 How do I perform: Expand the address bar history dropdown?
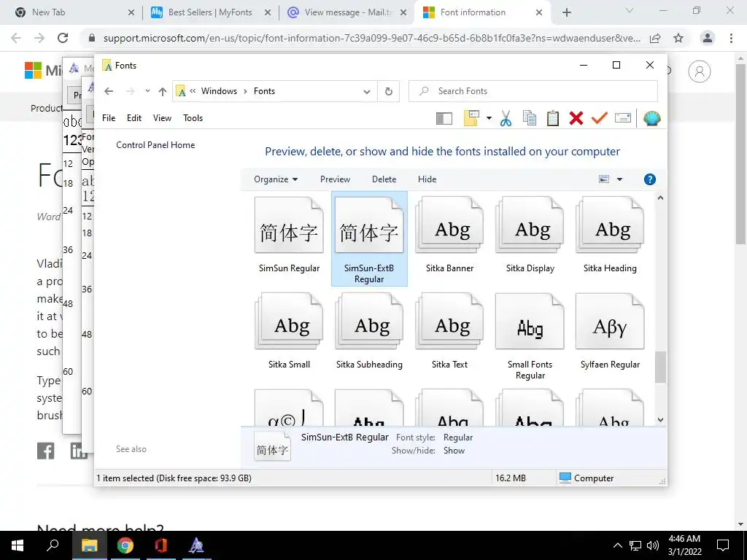click(x=366, y=91)
